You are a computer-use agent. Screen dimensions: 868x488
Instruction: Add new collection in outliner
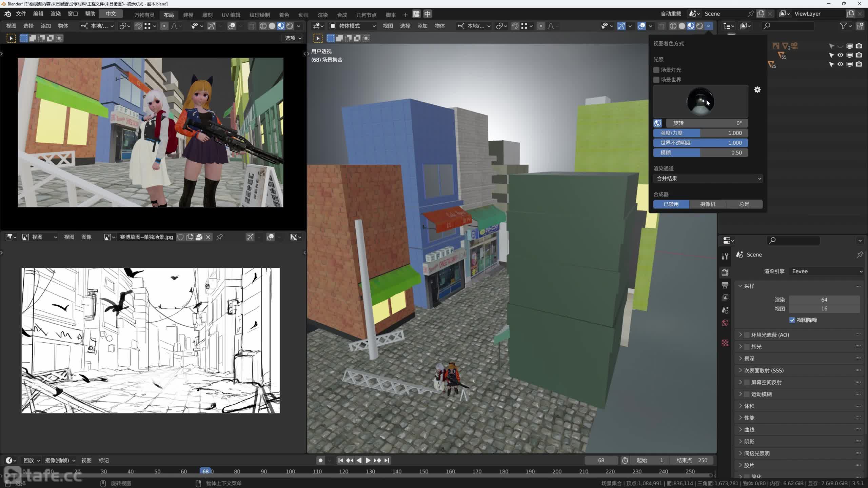(x=860, y=26)
